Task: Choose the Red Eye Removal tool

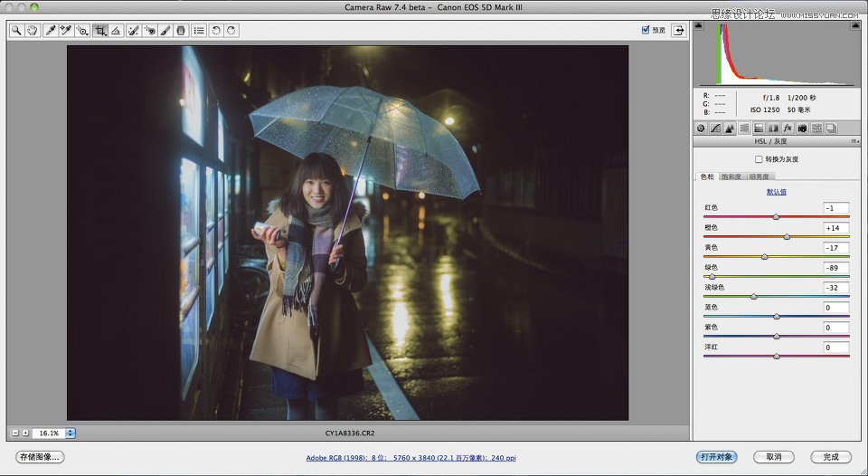Action: click(150, 31)
